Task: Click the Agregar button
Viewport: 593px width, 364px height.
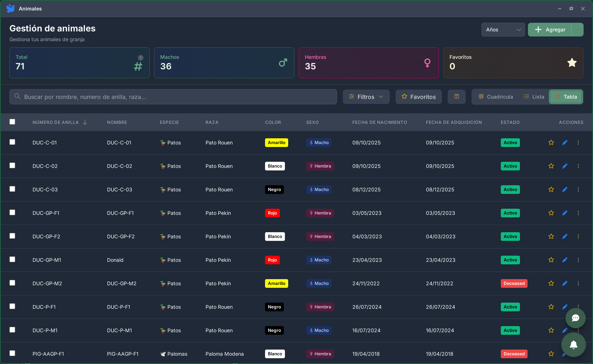Action: 550,30
